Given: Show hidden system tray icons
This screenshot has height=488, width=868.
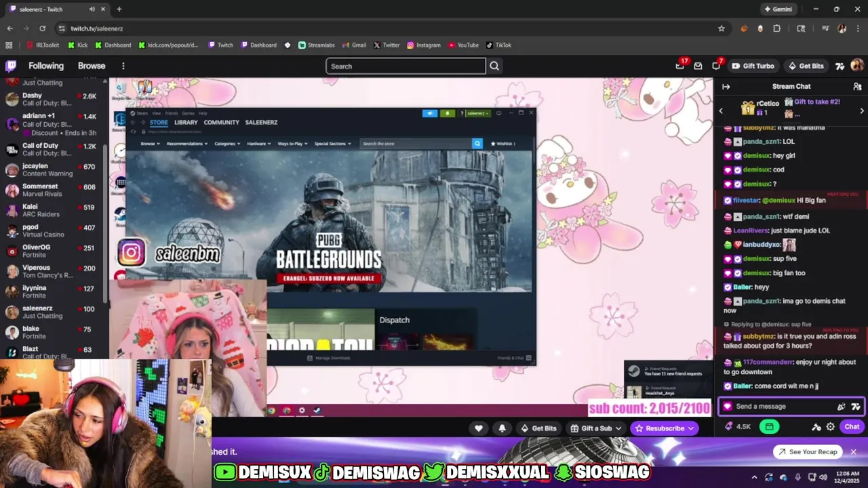Looking at the screenshot, I should 755,477.
